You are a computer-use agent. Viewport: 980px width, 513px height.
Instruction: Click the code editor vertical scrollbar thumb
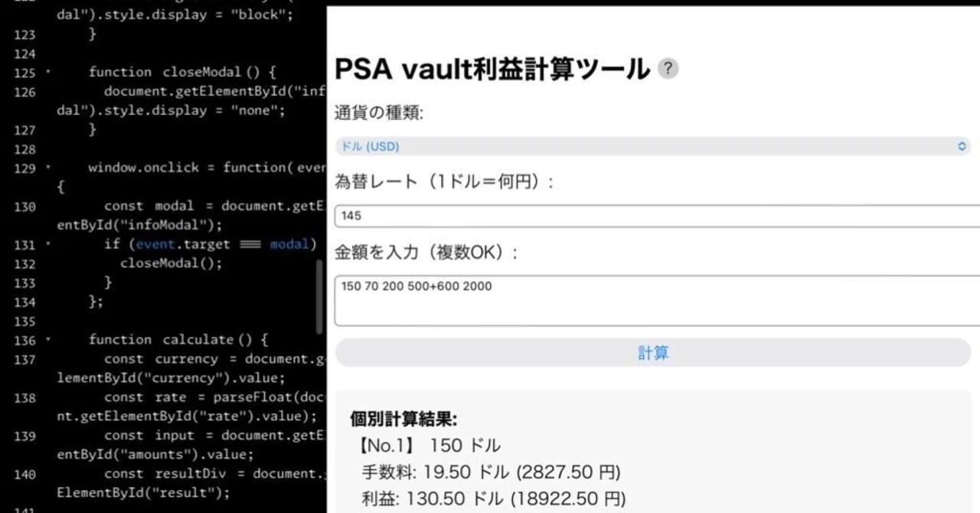pyautogui.click(x=319, y=297)
